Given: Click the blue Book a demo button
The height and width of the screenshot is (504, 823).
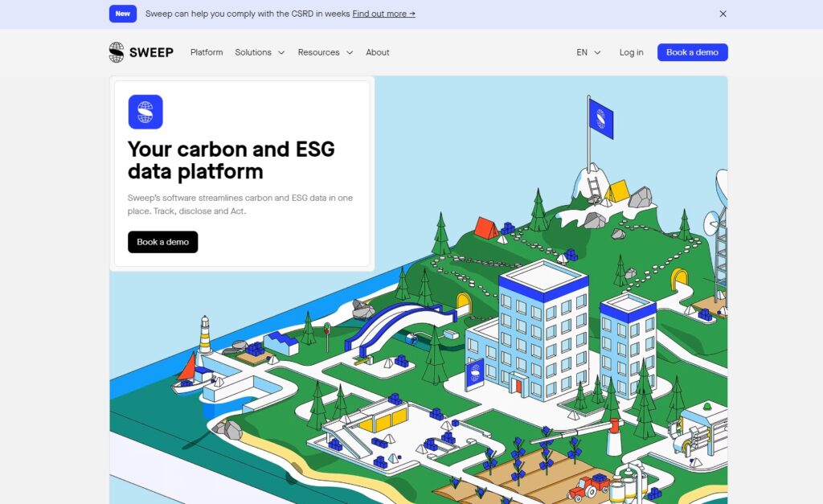Looking at the screenshot, I should (692, 52).
